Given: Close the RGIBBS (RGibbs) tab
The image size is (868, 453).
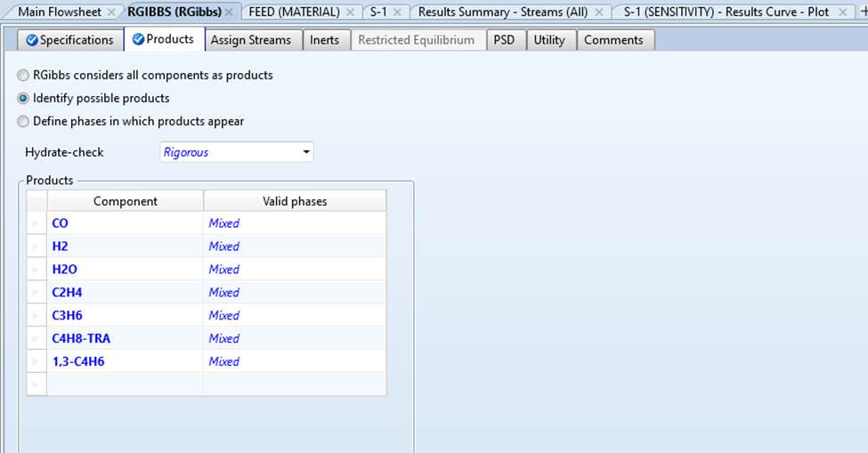Looking at the screenshot, I should (x=229, y=12).
